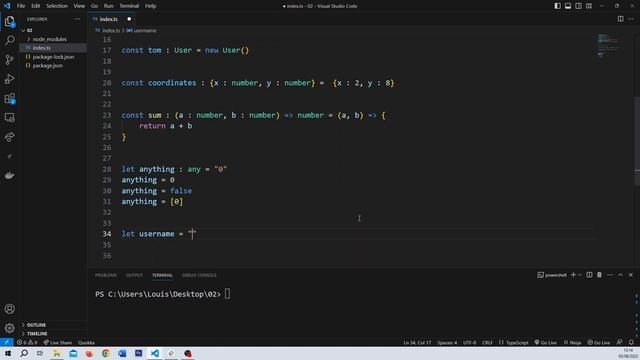640x360 pixels.
Task: Toggle the bottom panel visibility
Action: click(x=568, y=6)
